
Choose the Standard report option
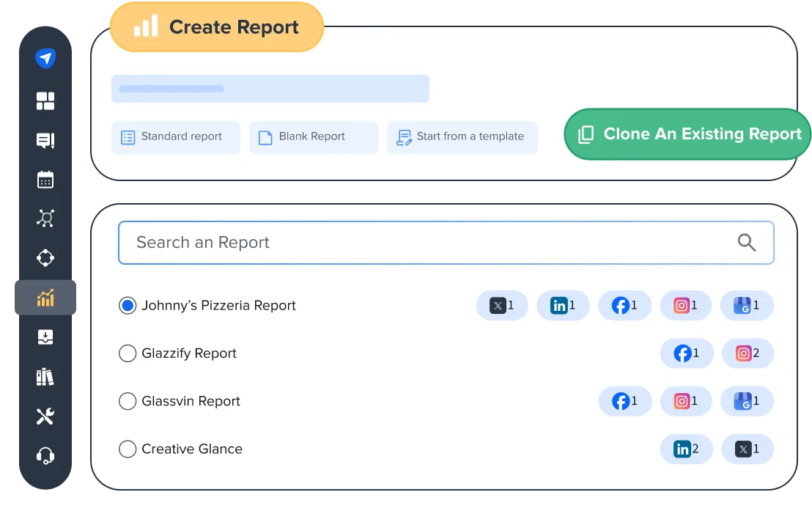tap(175, 136)
